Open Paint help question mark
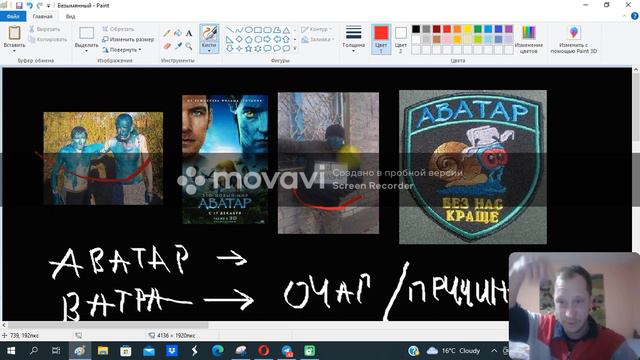 click(x=635, y=16)
